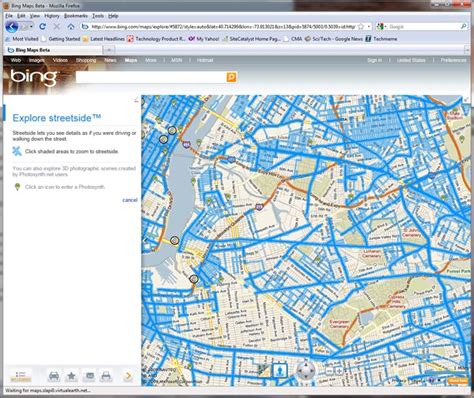
Task: Click the MSN link in Bing header
Action: coord(176,60)
